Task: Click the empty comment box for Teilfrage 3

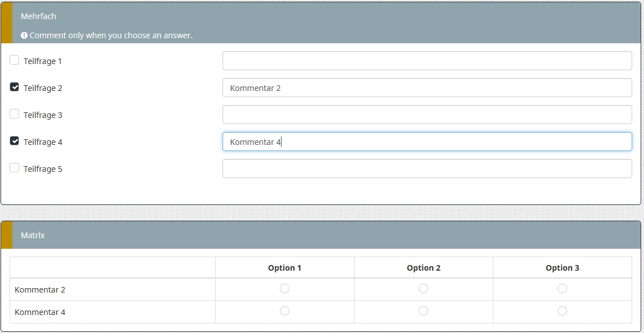Action: 427,115
